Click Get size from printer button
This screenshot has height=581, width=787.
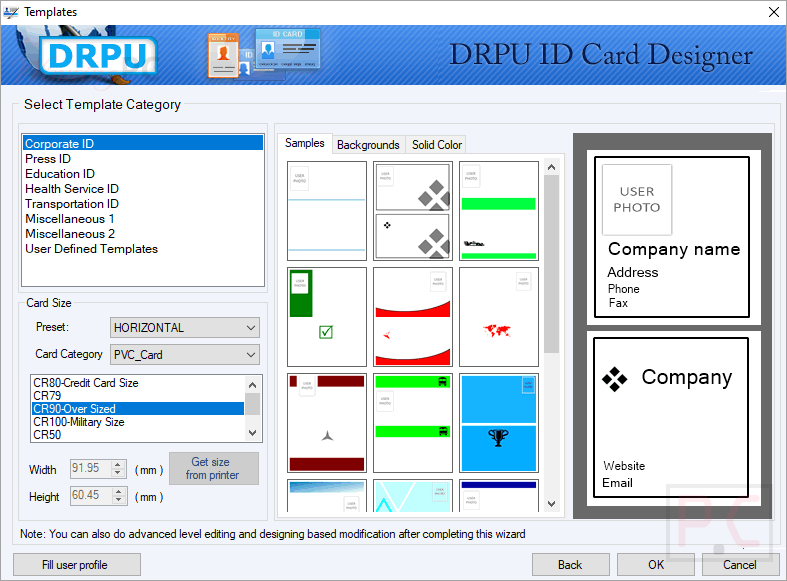[214, 469]
